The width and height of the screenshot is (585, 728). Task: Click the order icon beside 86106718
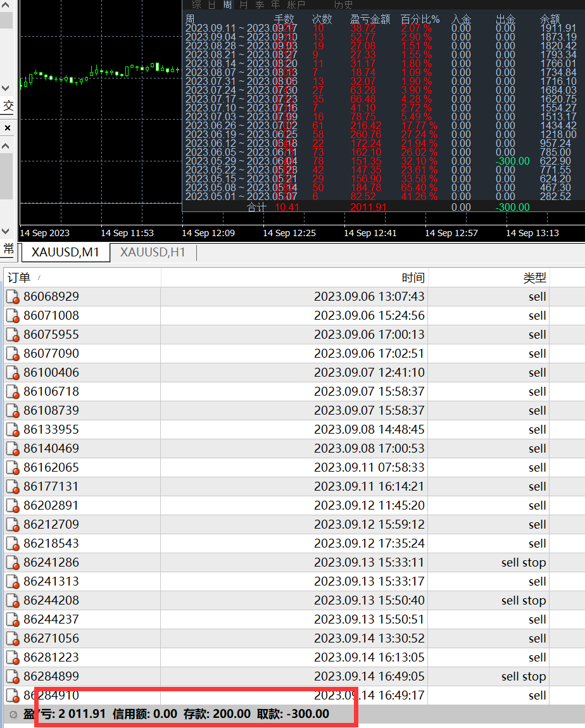[x=13, y=392]
